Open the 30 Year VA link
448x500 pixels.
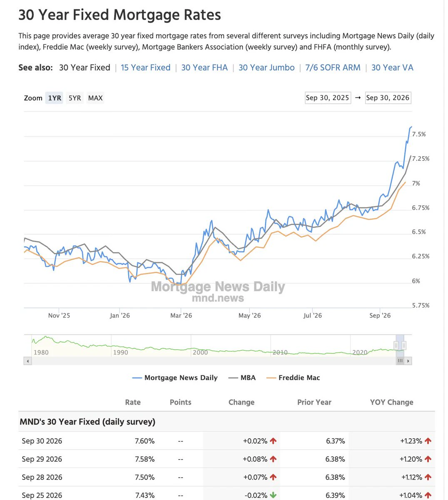(x=392, y=67)
